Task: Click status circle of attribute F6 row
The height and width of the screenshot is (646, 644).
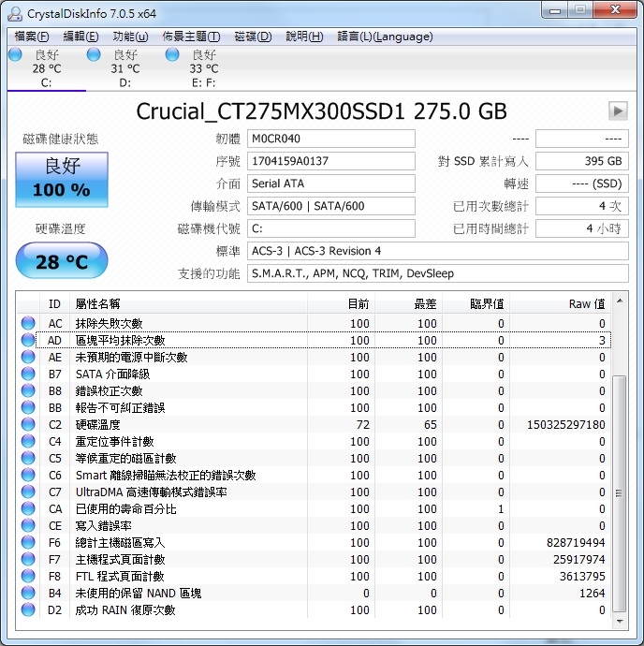Action: (x=28, y=543)
